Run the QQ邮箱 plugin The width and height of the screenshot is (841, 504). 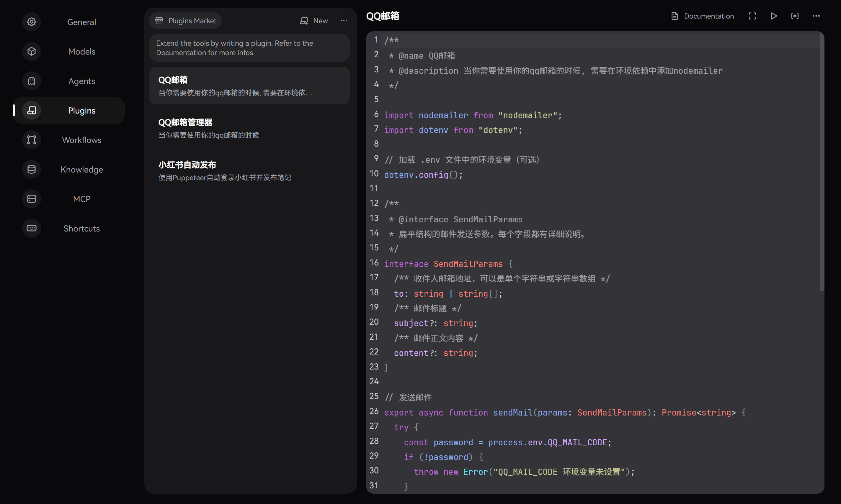(774, 16)
